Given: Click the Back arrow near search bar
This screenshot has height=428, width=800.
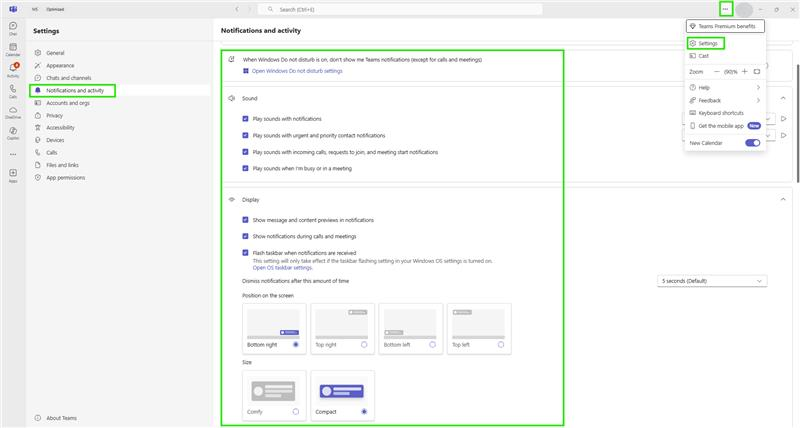Looking at the screenshot, I should [x=237, y=9].
